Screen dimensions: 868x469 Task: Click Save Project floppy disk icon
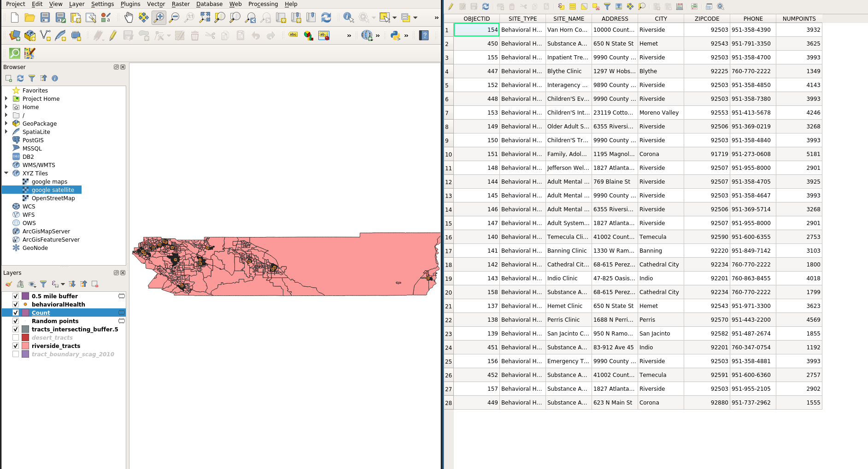click(x=45, y=17)
